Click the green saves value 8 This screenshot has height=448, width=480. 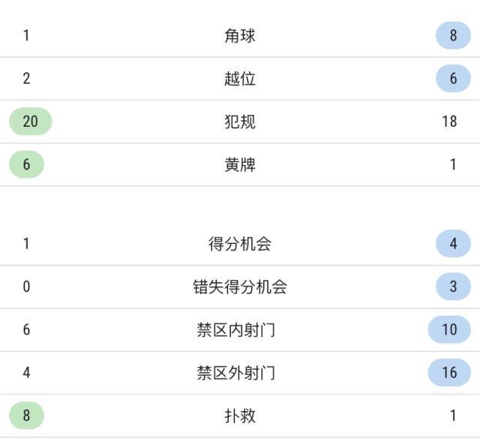[x=26, y=415]
